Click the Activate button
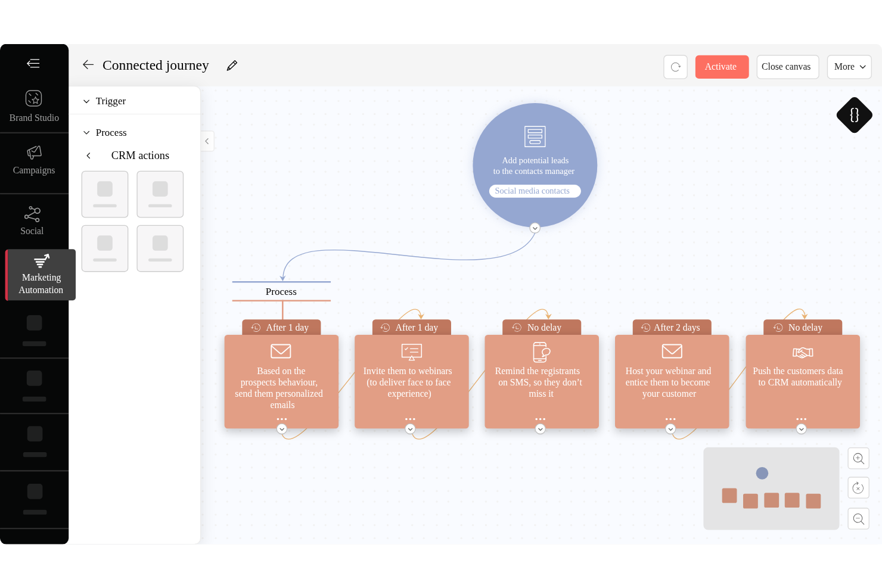This screenshot has width=882, height=588. coord(722,67)
